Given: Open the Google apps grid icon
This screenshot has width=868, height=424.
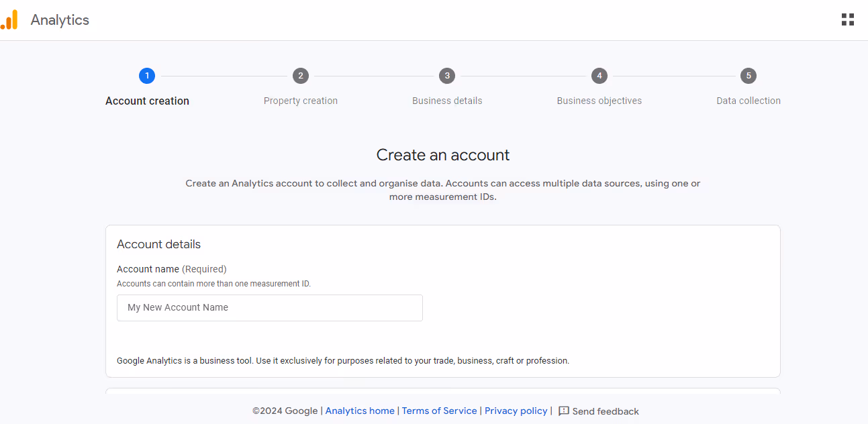Looking at the screenshot, I should pyautogui.click(x=848, y=19).
